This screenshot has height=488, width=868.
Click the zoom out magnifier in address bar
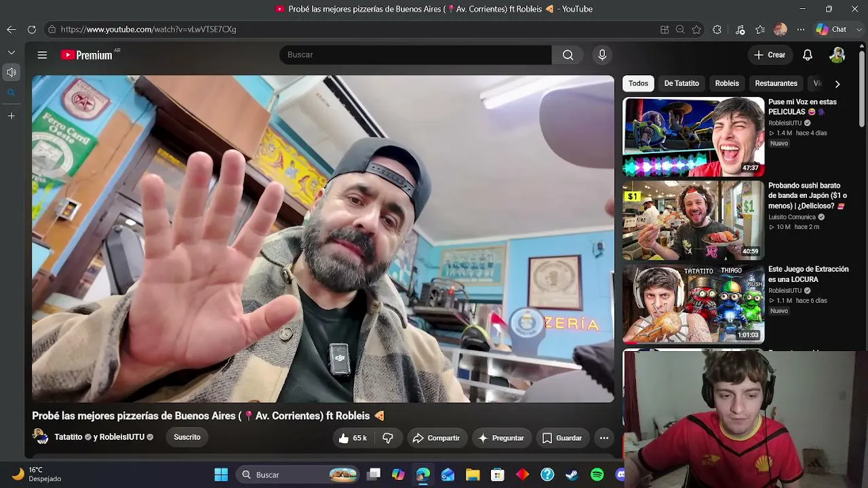point(680,29)
